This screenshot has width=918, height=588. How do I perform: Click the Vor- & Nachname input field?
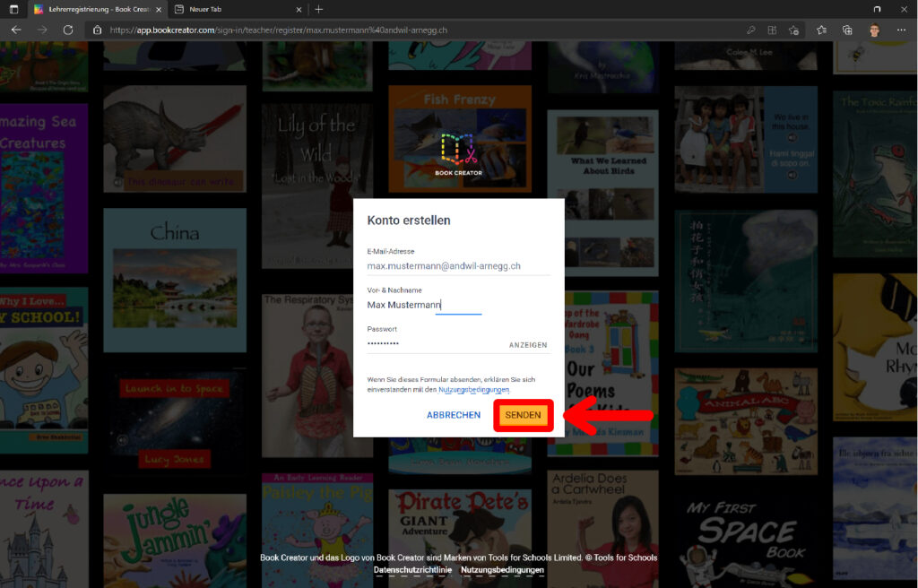(x=457, y=305)
